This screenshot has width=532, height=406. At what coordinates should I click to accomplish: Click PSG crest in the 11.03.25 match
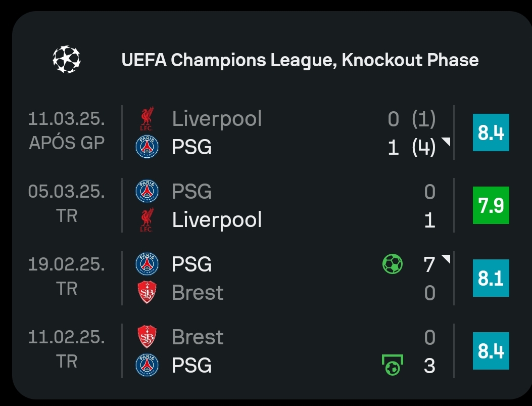pyautogui.click(x=147, y=147)
